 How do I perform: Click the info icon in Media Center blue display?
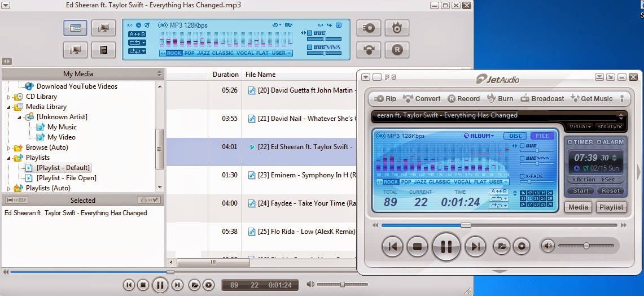click(339, 25)
